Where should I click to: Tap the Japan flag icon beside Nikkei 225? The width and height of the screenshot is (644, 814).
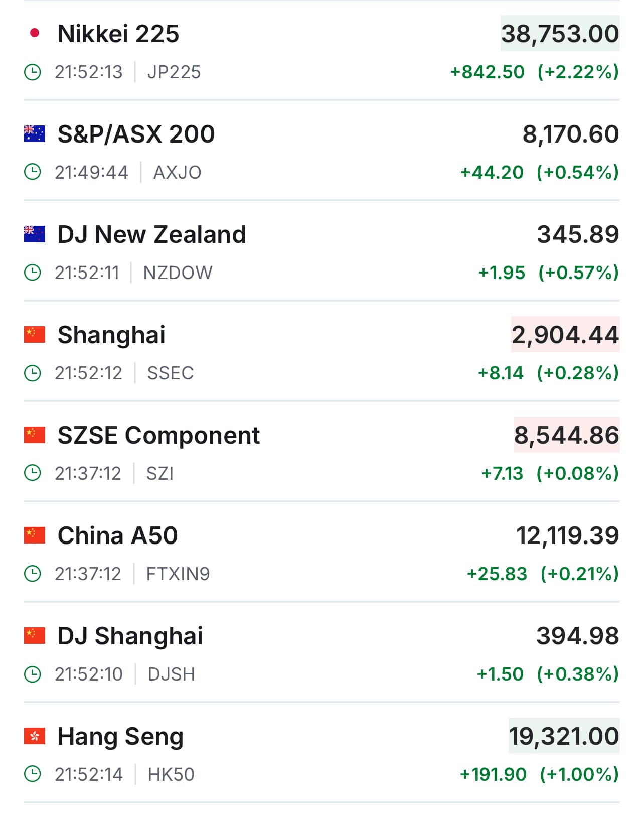[x=35, y=34]
